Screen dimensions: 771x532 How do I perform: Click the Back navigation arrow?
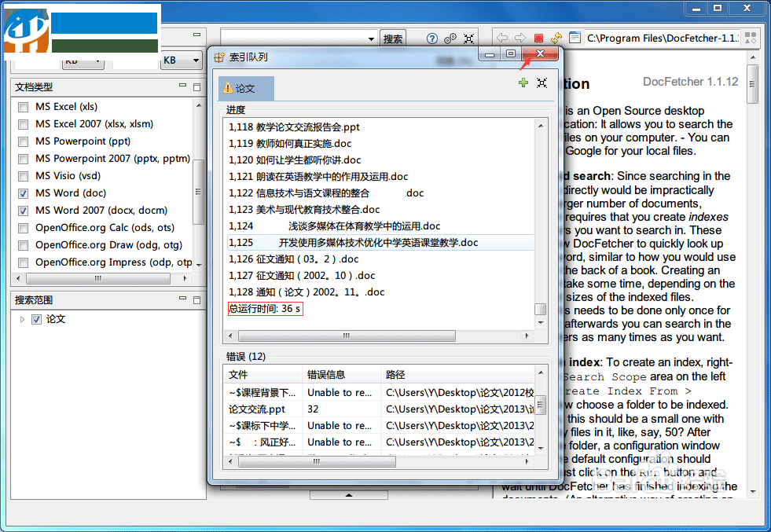[x=501, y=37]
